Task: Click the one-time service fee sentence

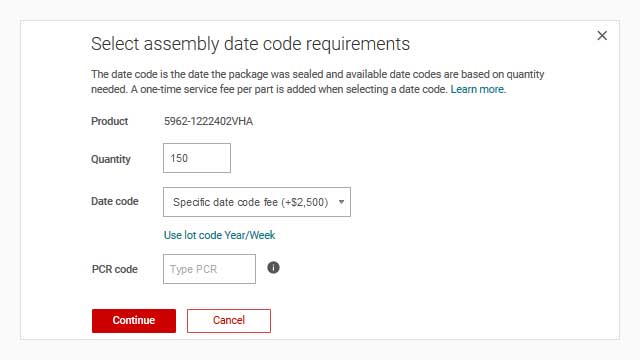Action: [289, 89]
